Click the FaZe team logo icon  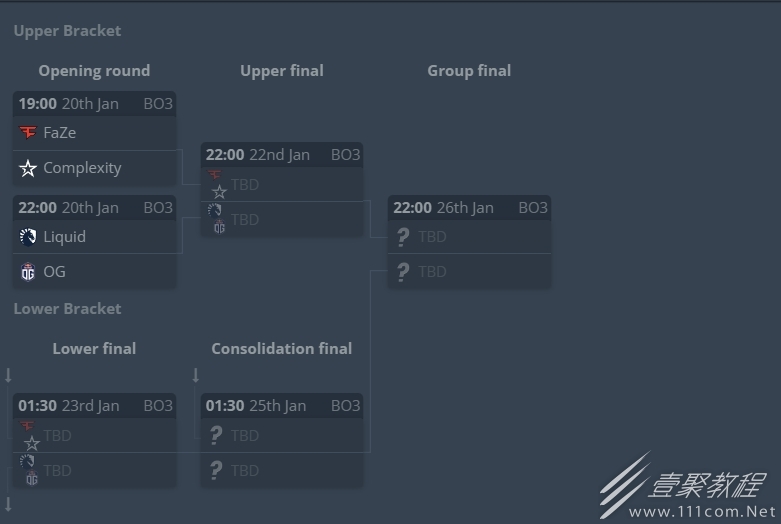(x=28, y=132)
